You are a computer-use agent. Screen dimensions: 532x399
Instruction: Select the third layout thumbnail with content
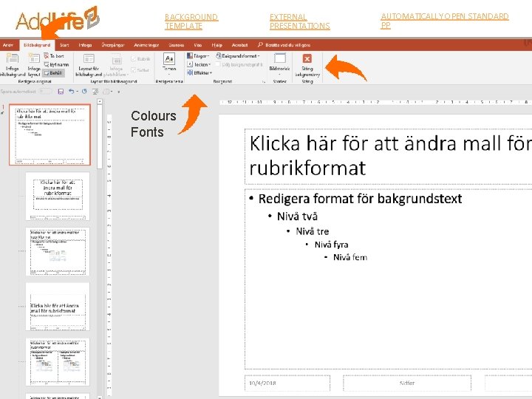coord(58,251)
